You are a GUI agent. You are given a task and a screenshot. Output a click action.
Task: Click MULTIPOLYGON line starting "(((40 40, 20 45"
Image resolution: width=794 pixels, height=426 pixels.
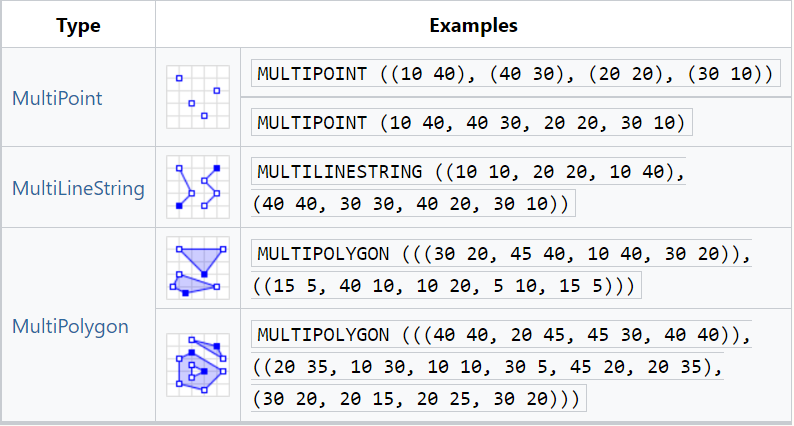[x=502, y=334]
